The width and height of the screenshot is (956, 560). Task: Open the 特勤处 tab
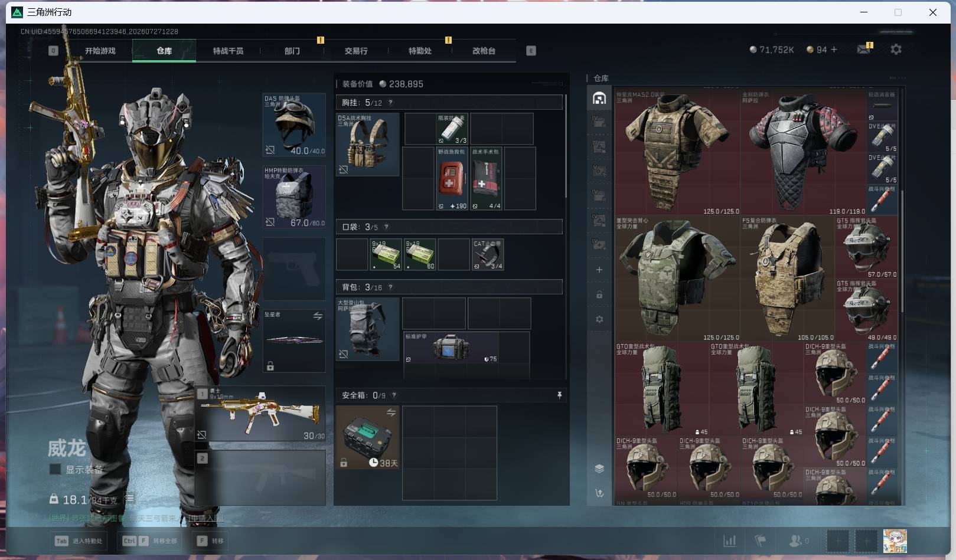coord(420,51)
